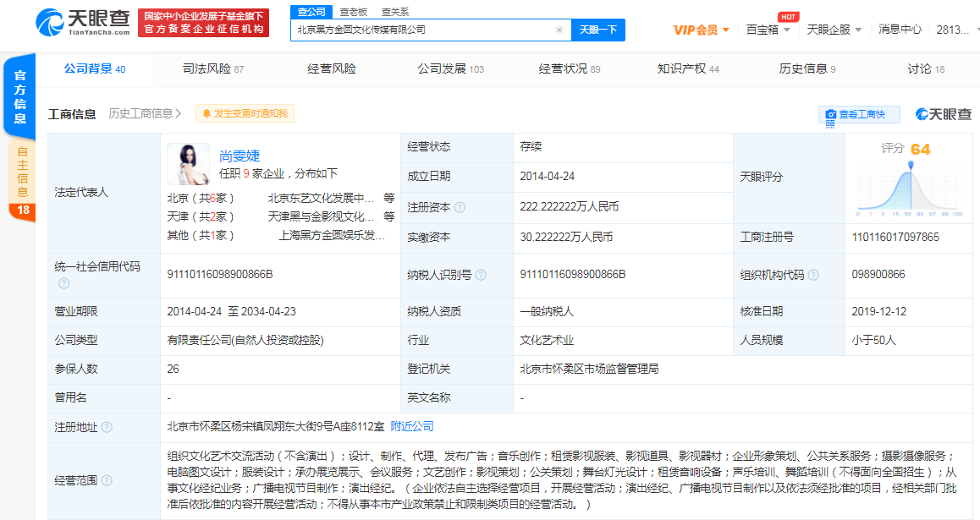Click 北京（共6家） region entry
The width and height of the screenshot is (980, 520).
click(201, 198)
